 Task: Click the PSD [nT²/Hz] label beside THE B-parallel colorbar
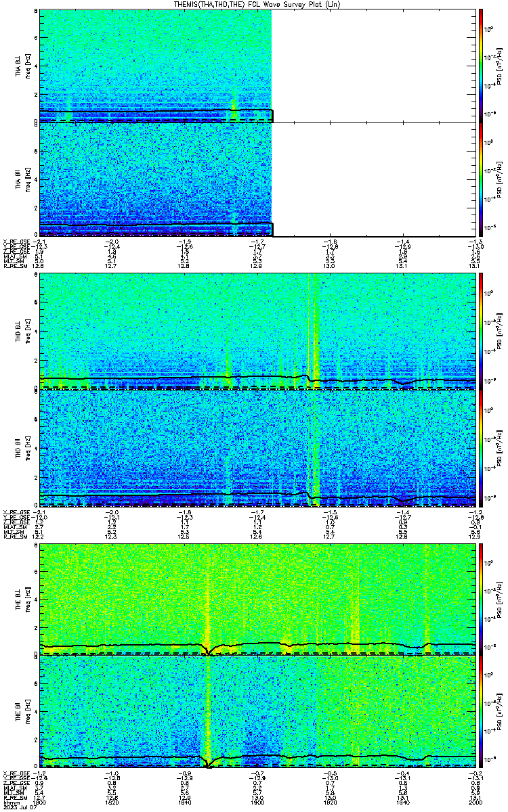(x=499, y=712)
